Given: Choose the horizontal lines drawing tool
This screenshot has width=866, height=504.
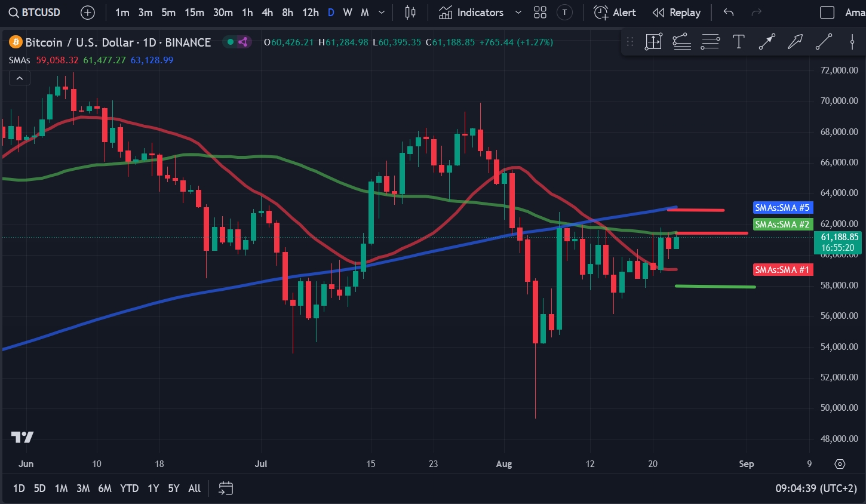Looking at the screenshot, I should 710,42.
